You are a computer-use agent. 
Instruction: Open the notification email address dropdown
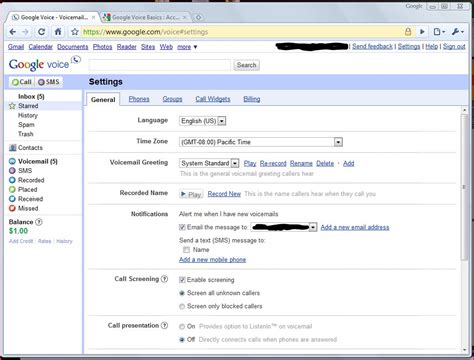click(x=284, y=227)
